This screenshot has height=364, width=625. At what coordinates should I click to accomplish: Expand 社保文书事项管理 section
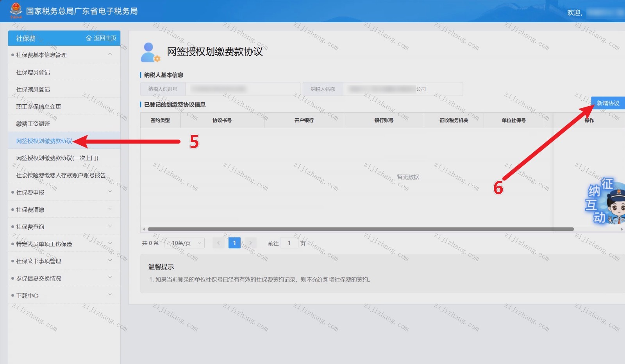(64, 261)
